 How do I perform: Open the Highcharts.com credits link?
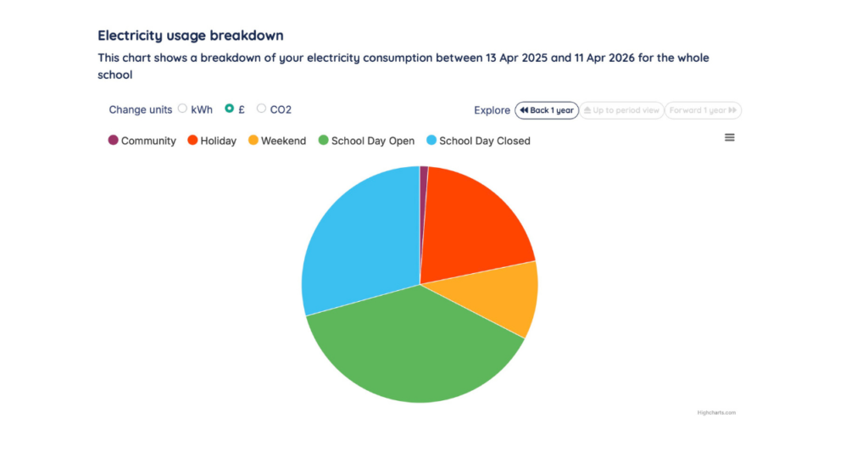coord(716,412)
